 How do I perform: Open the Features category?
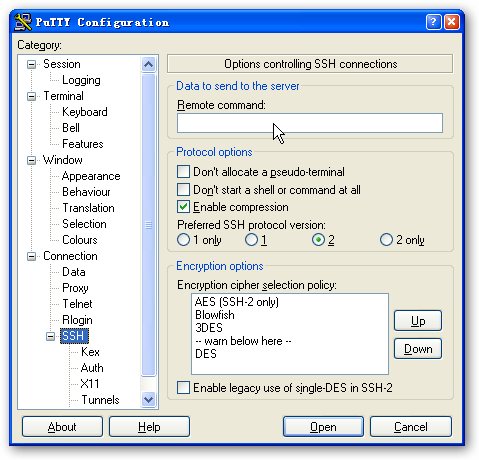pos(83,144)
